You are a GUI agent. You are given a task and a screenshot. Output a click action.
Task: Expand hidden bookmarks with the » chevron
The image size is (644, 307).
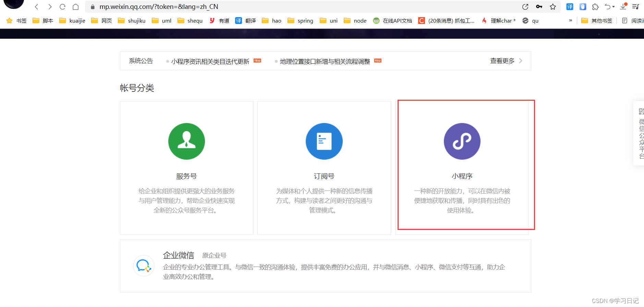(x=571, y=21)
